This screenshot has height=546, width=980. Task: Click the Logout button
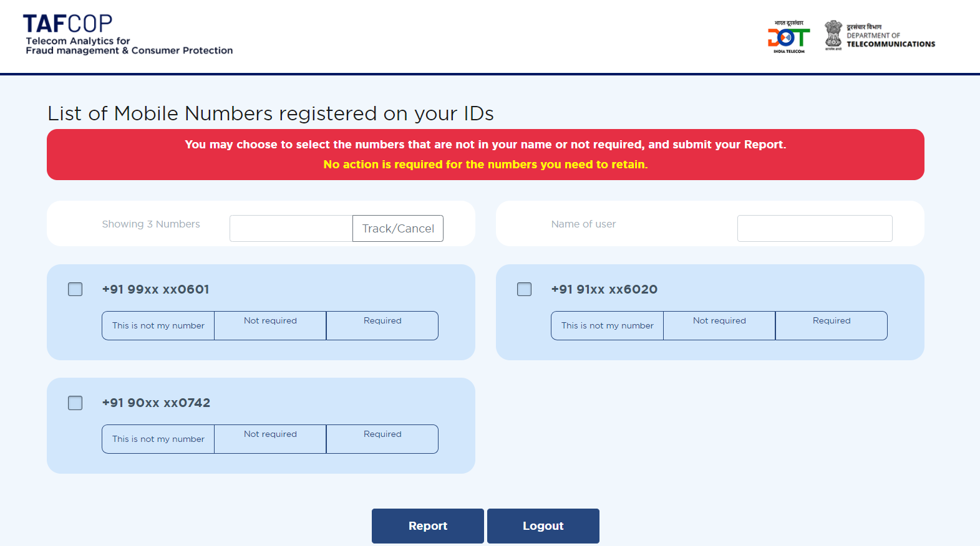[543, 526]
